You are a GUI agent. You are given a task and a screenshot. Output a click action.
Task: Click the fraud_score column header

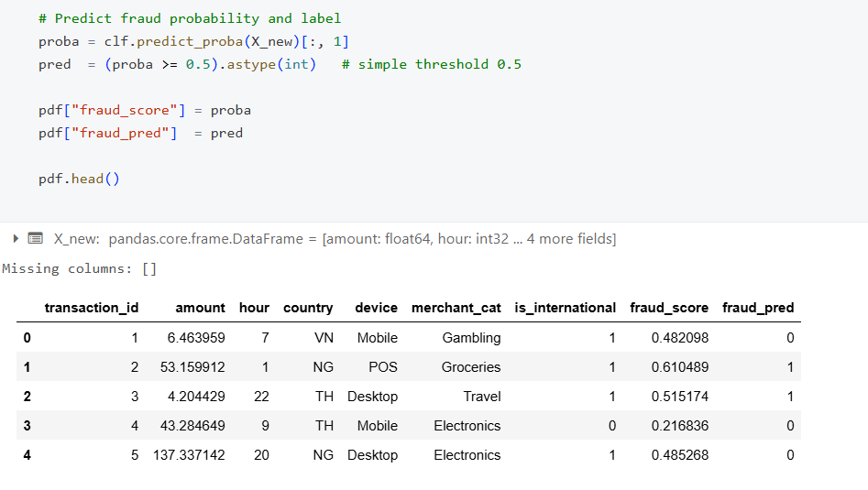[669, 308]
